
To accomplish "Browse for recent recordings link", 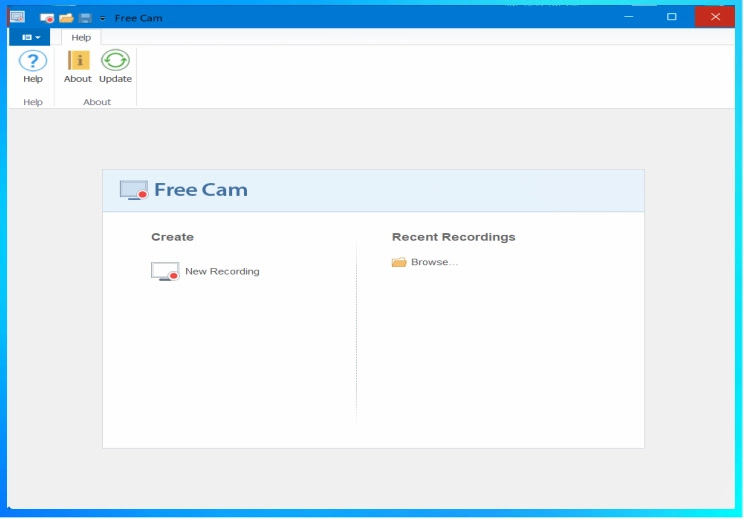I will (435, 262).
